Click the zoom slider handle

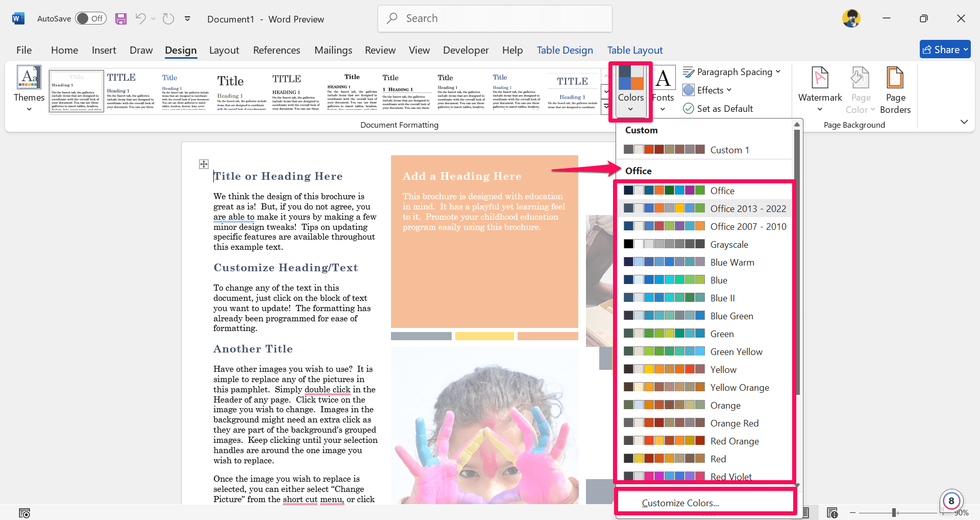[894, 512]
